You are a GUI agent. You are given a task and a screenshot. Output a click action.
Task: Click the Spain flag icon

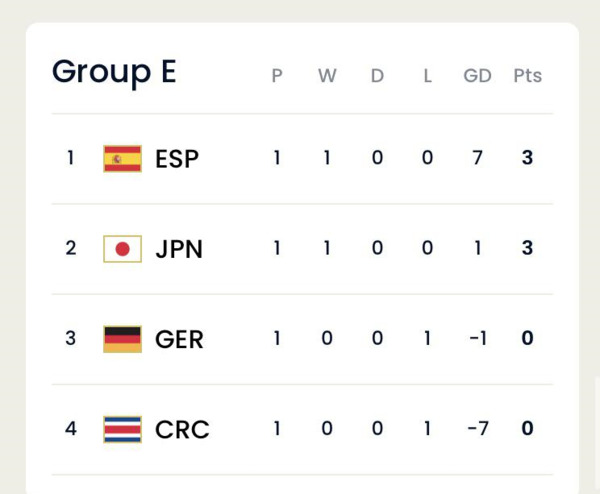pos(122,158)
